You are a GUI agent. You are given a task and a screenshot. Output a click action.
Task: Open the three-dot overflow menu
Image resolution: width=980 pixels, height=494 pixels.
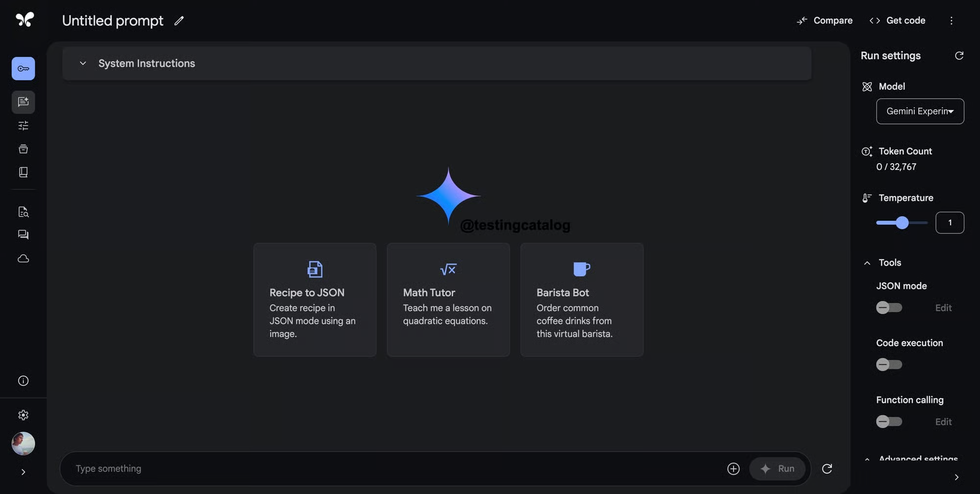tap(951, 21)
